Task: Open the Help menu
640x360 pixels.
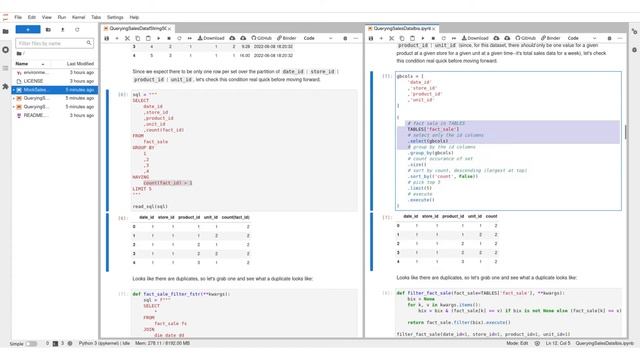Action: point(134,17)
